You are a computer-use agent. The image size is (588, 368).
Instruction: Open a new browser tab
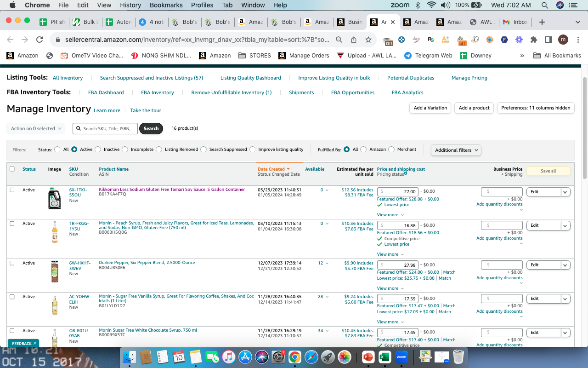(x=542, y=22)
